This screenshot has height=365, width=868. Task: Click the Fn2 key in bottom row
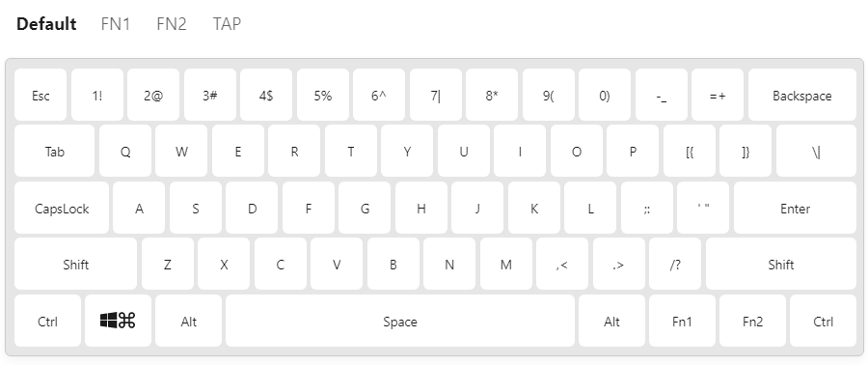point(752,321)
